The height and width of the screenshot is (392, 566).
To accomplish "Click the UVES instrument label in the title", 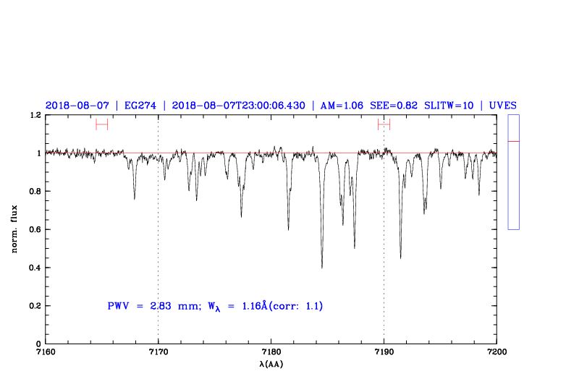I will tap(502, 106).
